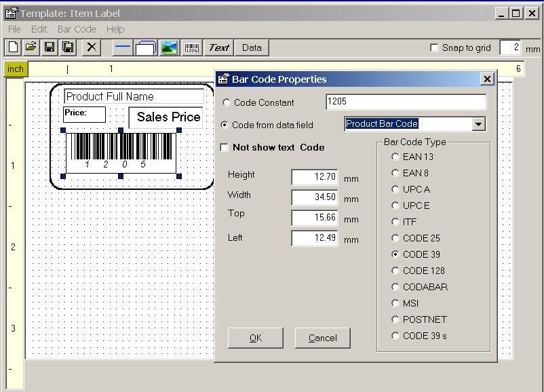544x392 pixels.
Task: Click the Save floppy disk icon
Action: point(50,47)
